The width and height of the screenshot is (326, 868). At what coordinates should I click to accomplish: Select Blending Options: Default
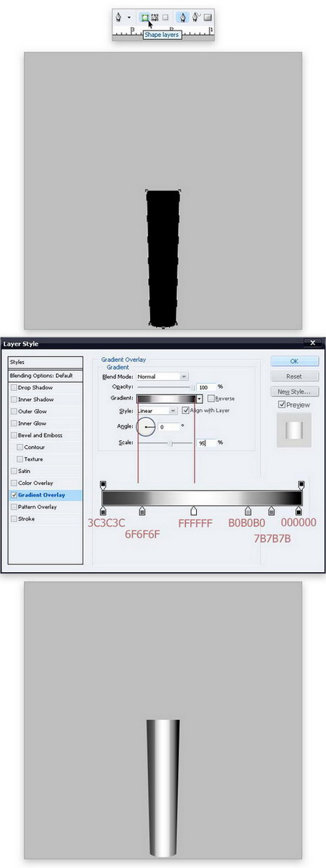click(46, 376)
